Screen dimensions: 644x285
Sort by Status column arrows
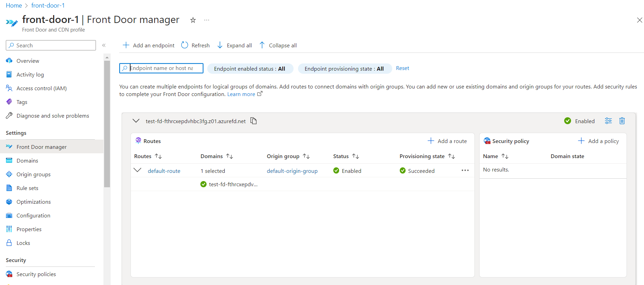(x=356, y=156)
